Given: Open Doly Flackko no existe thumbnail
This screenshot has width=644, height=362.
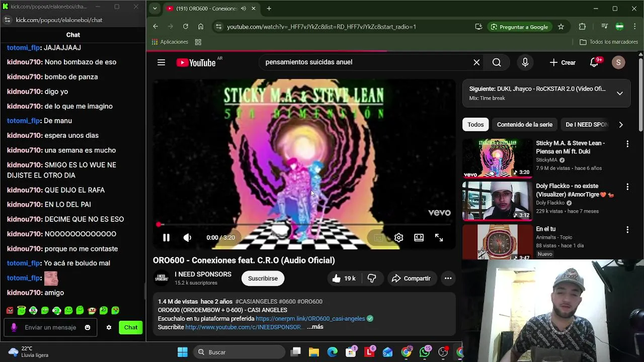Looking at the screenshot, I should click(x=497, y=201).
